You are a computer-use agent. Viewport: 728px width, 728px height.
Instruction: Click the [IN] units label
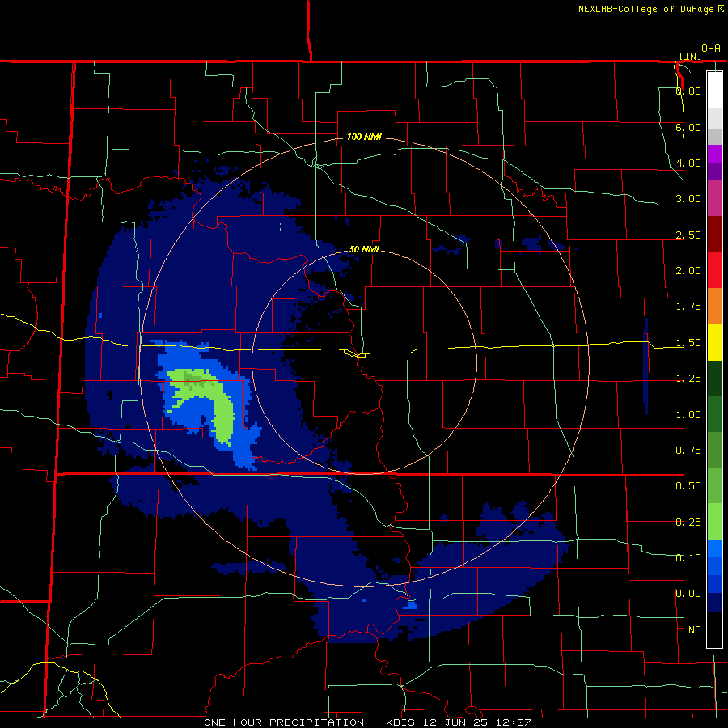pyautogui.click(x=690, y=56)
